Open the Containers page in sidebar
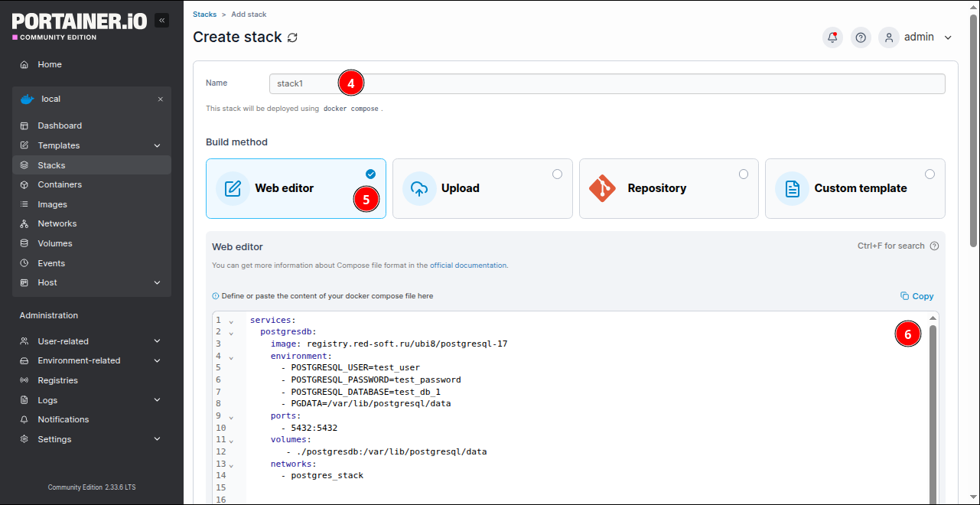 coord(60,184)
